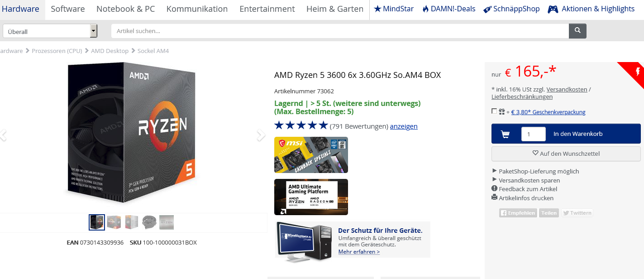The width and height of the screenshot is (644, 279).
Task: Click the DAMN!-Deals flame icon
Action: (425, 9)
